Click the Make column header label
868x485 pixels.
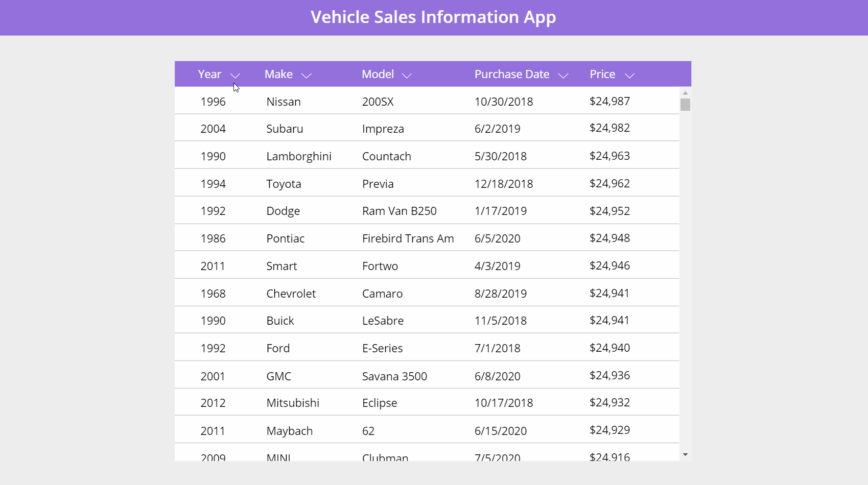click(278, 75)
